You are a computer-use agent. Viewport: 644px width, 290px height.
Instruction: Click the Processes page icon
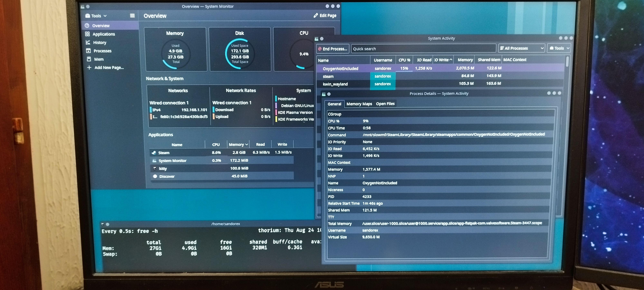tap(88, 51)
